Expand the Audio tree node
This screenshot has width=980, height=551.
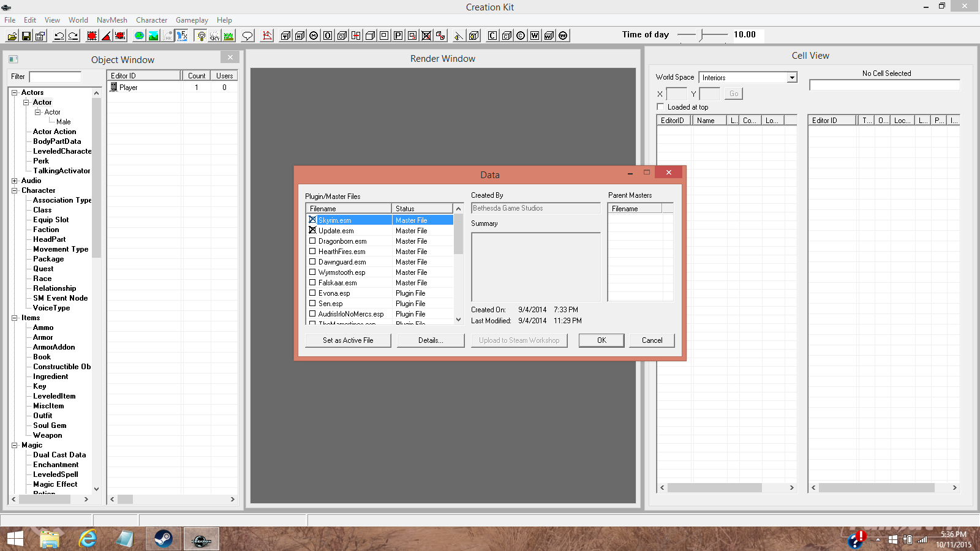[x=14, y=181]
